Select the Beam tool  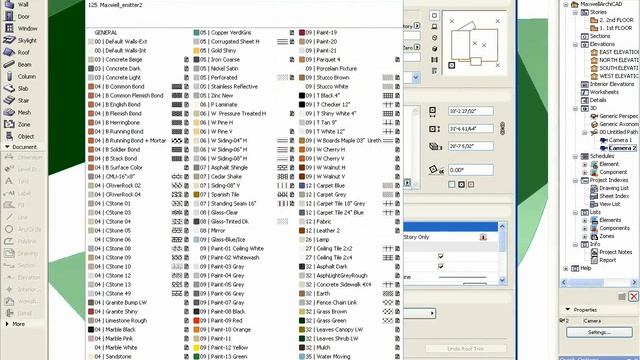click(18, 64)
